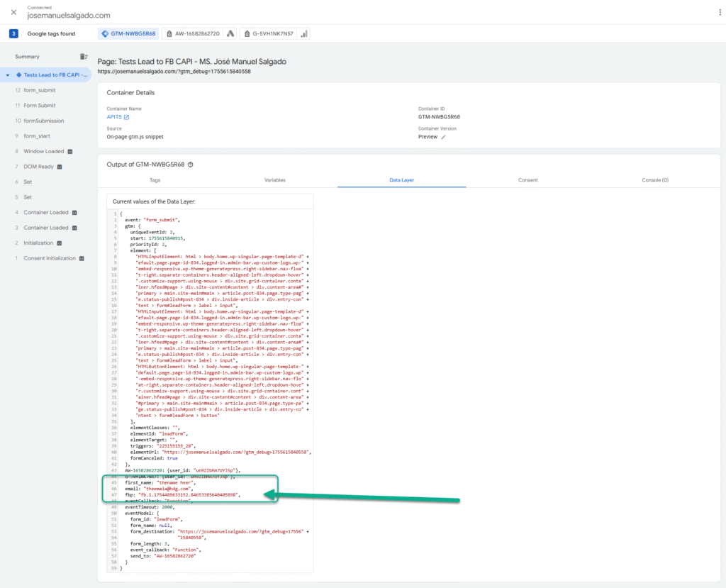Screen dimensions: 726x588
Task: Select the Summary item in sidebar
Action: (28, 56)
